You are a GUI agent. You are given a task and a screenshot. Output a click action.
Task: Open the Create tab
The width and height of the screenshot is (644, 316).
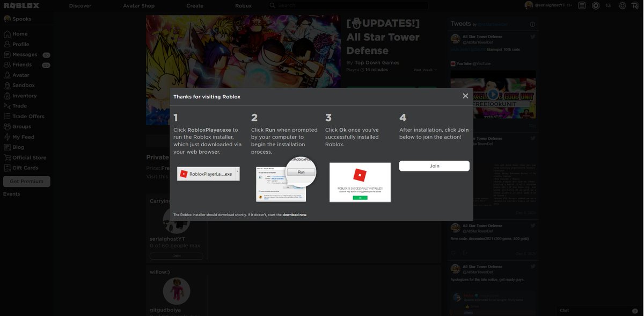[195, 6]
